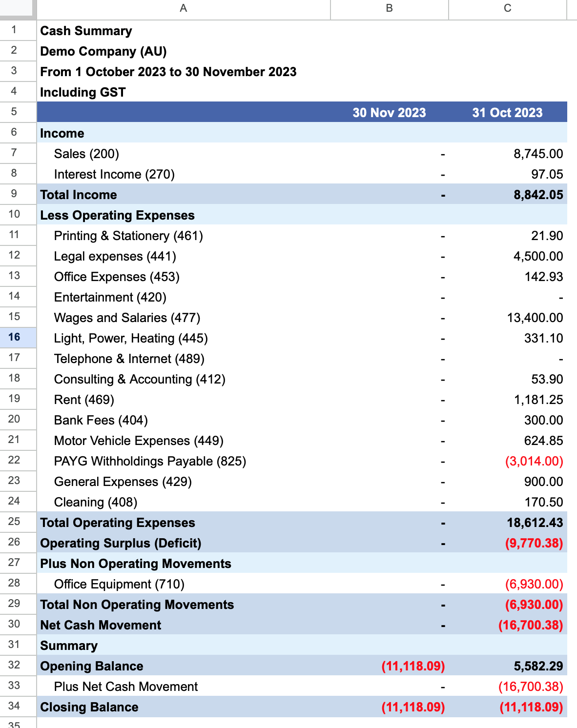Click 'Motor Vehicle Expenses (449)' label

(139, 441)
